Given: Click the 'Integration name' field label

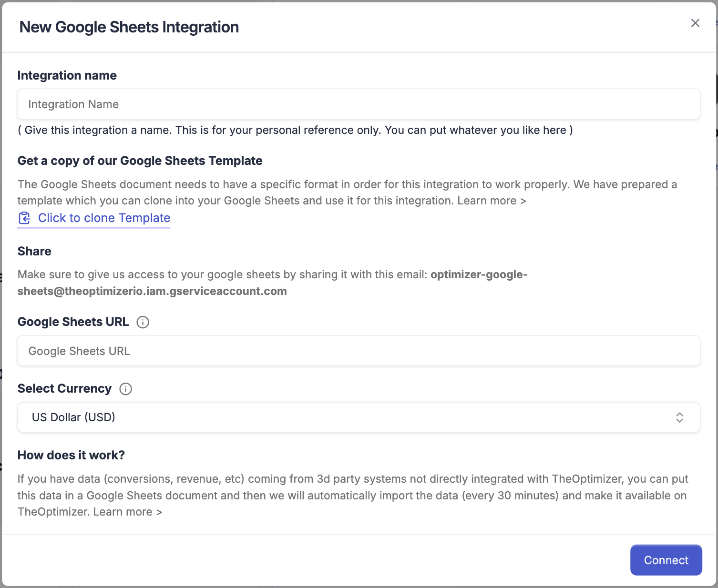Looking at the screenshot, I should tap(67, 76).
